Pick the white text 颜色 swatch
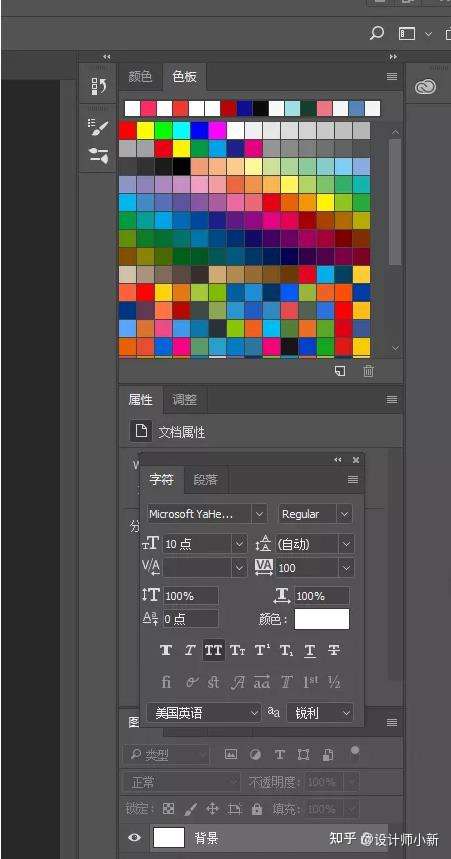The image size is (451, 859). click(322, 619)
